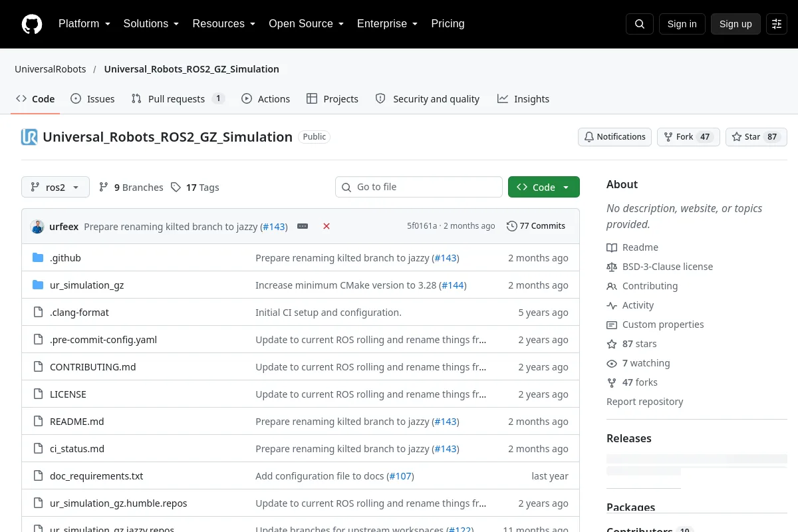The width and height of the screenshot is (798, 532).
Task: Open the README.md file
Action: click(77, 422)
